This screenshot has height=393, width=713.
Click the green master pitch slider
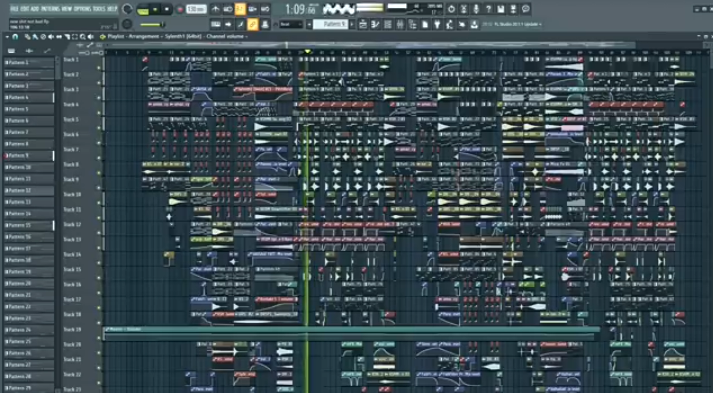pyautogui.click(x=152, y=25)
